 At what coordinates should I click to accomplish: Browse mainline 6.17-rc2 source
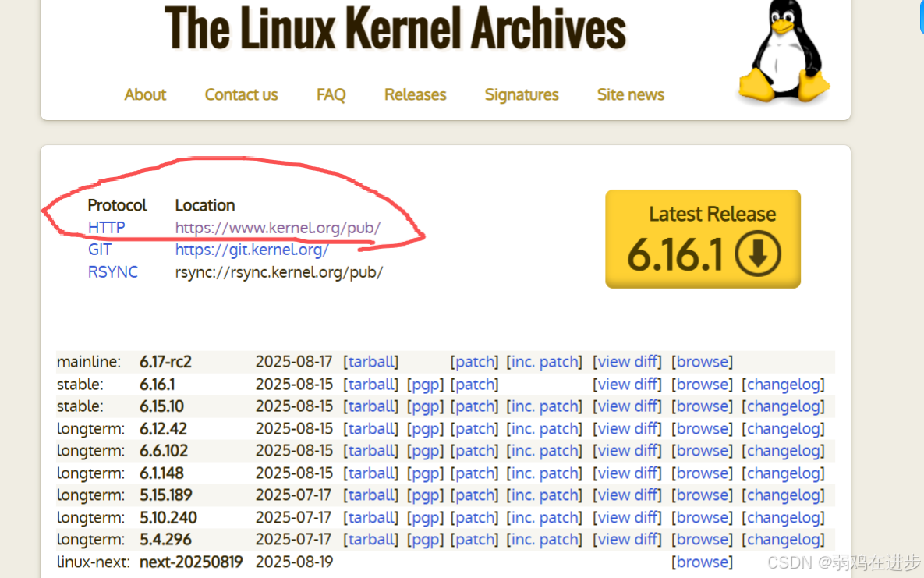(x=702, y=362)
